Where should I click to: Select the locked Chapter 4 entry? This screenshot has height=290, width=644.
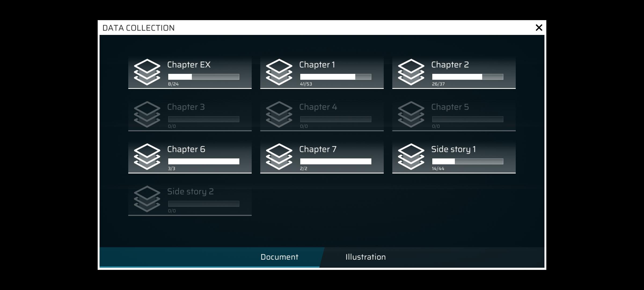322,115
